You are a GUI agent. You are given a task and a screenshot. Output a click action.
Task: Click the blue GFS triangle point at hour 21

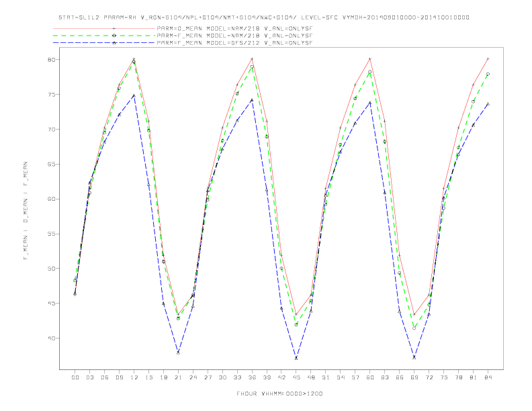tap(178, 353)
